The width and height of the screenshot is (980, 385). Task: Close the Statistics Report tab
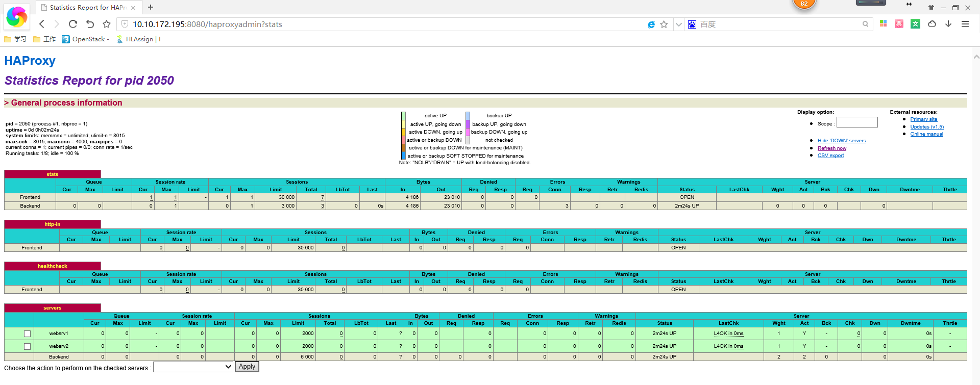133,8
